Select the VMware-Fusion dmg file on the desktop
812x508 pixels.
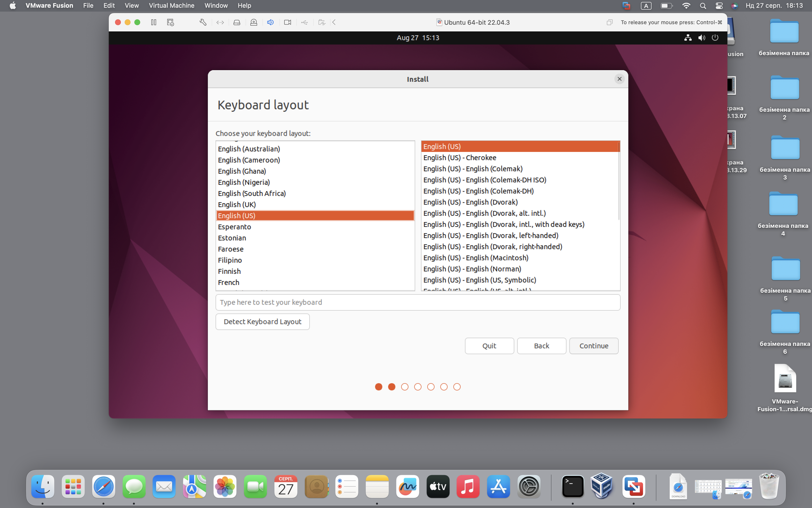(x=785, y=388)
